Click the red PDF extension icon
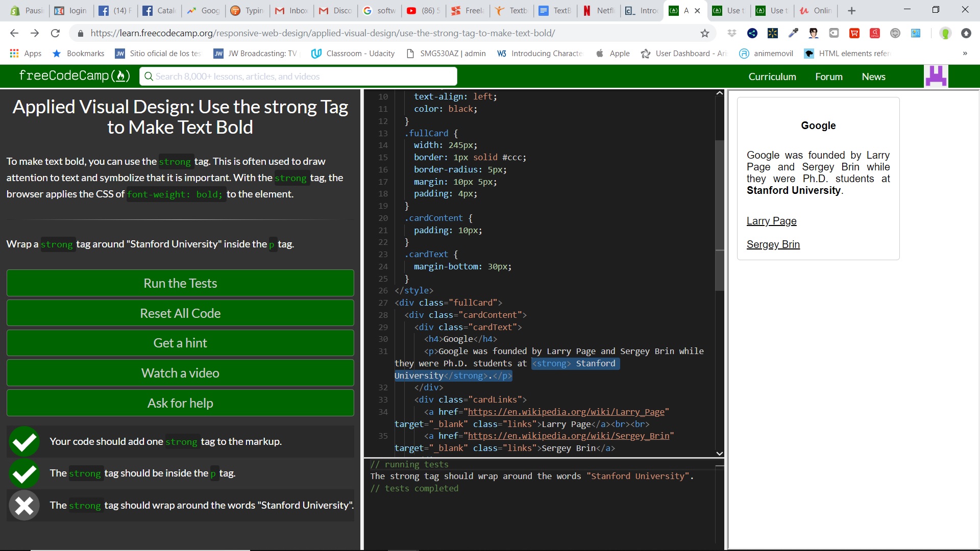980x551 pixels. point(875,33)
